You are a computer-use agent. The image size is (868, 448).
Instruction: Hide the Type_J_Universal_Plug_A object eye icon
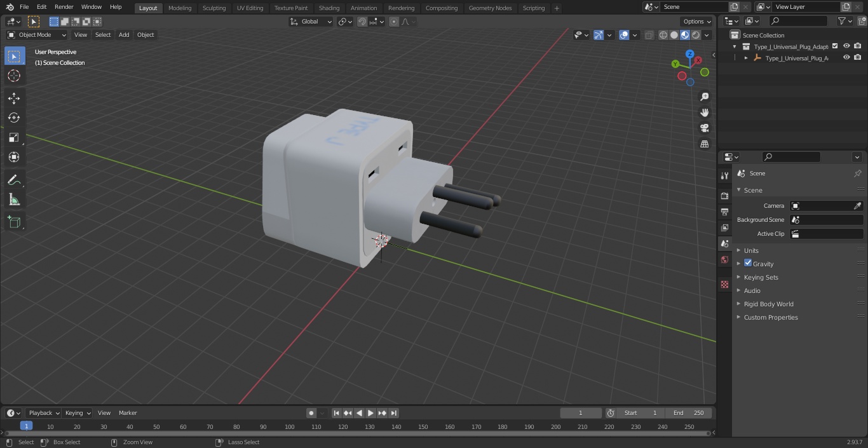(x=846, y=58)
